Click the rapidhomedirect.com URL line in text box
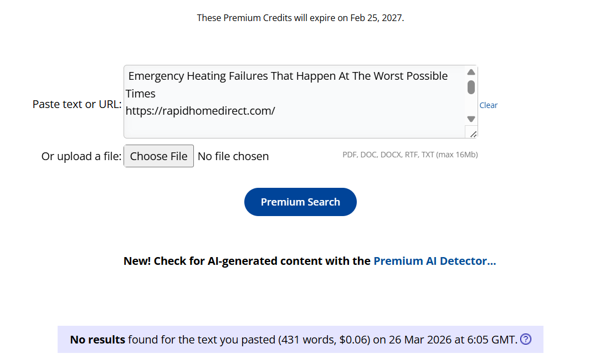This screenshot has height=364, width=595. coord(200,111)
